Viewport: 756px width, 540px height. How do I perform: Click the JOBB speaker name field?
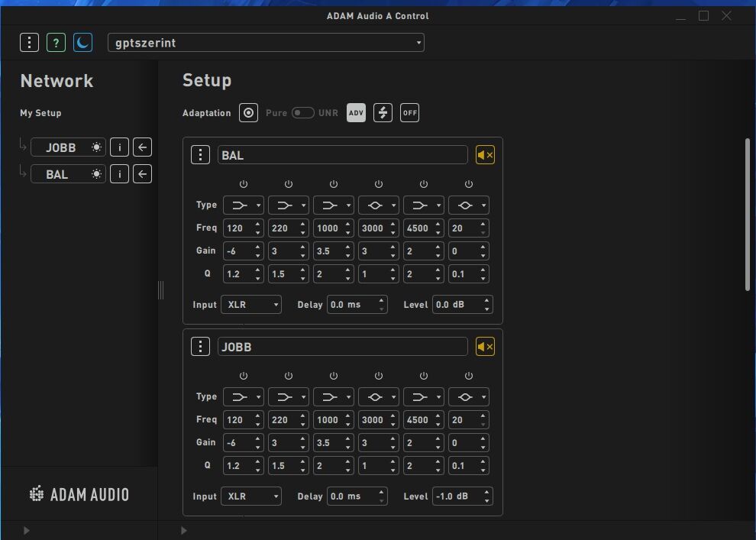[x=342, y=346]
